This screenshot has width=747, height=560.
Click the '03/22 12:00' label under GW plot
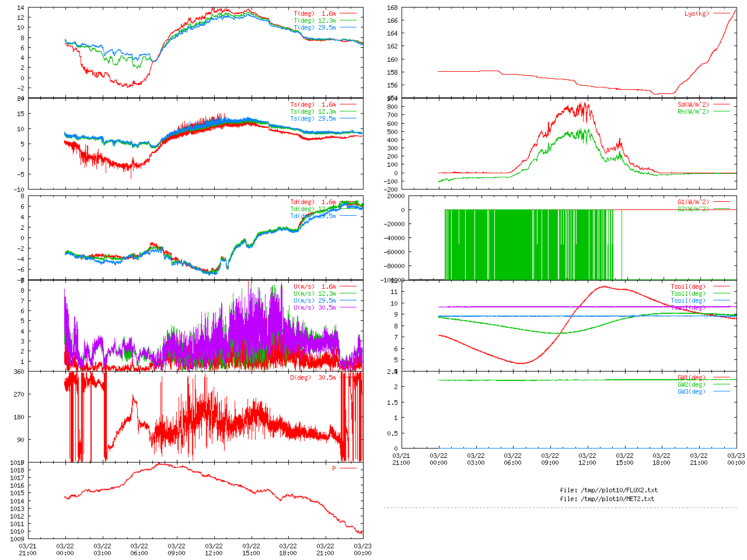coord(587,459)
